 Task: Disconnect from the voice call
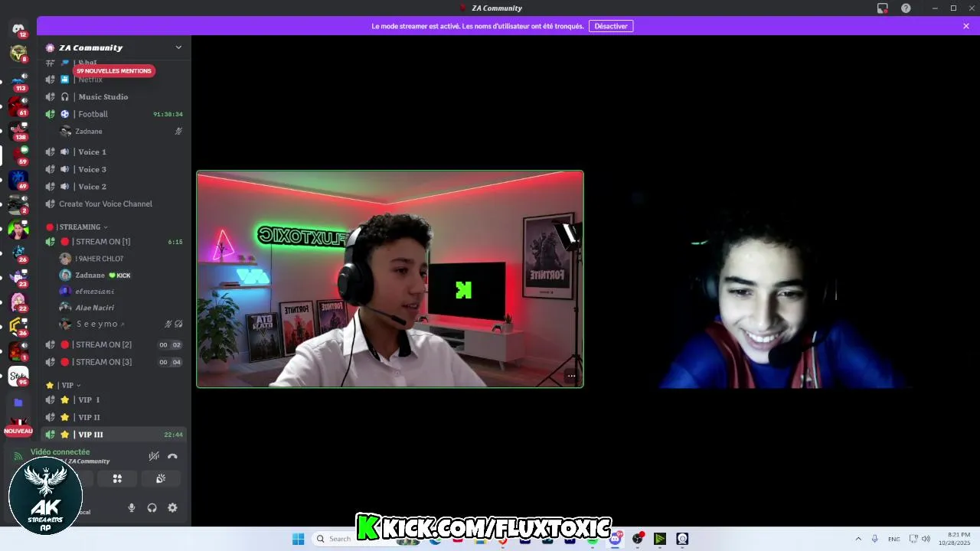pos(172,456)
